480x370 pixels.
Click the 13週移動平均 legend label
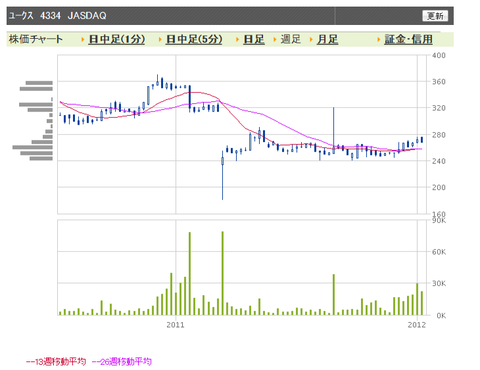[x=56, y=361]
